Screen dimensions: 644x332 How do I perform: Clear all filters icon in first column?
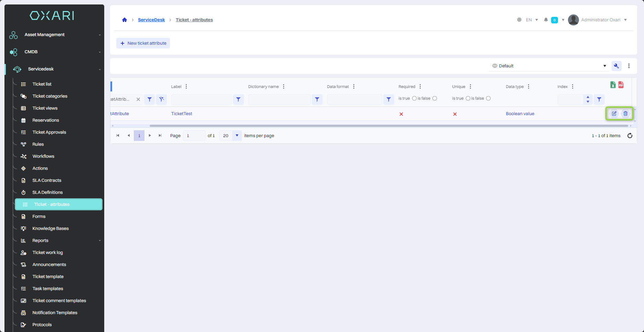point(161,99)
